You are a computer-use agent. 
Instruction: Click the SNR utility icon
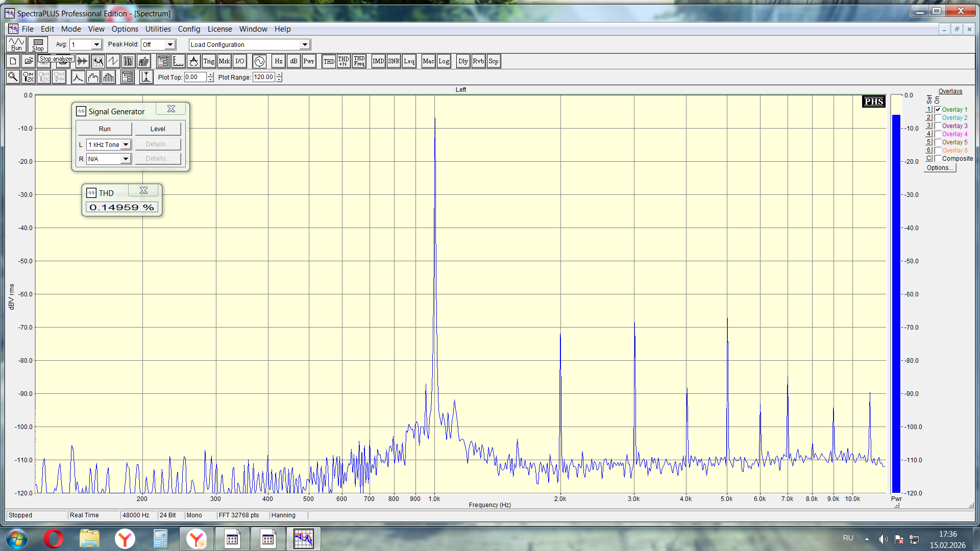pyautogui.click(x=394, y=61)
